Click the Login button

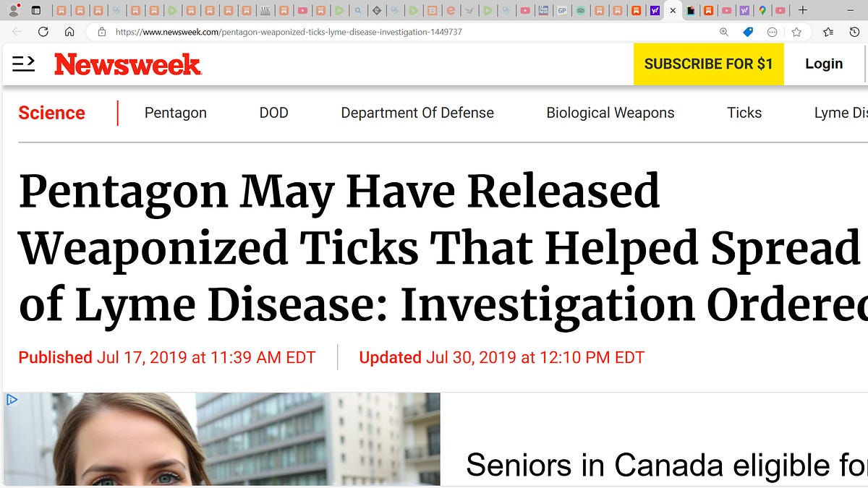point(824,64)
